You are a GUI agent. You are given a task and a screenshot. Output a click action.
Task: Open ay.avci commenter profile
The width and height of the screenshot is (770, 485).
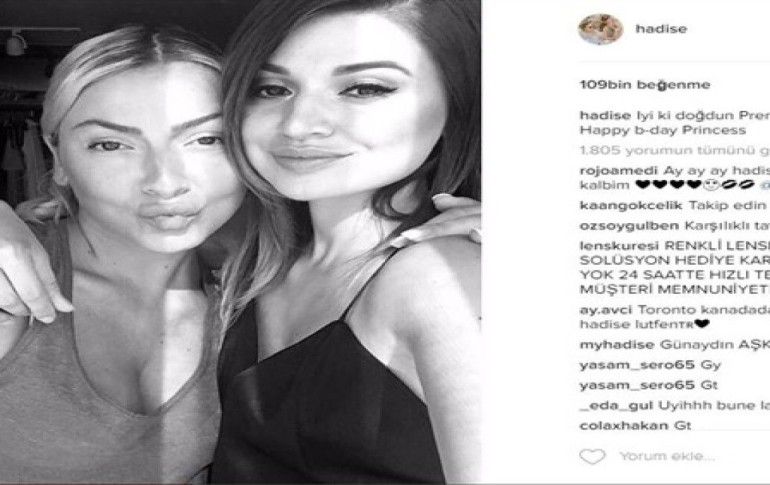point(605,310)
